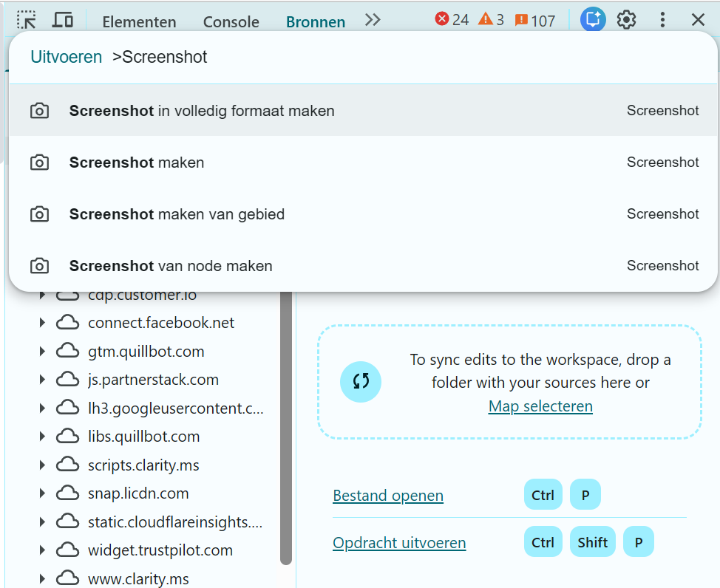Open the AI assistance icon
720x588 pixels.
(593, 20)
